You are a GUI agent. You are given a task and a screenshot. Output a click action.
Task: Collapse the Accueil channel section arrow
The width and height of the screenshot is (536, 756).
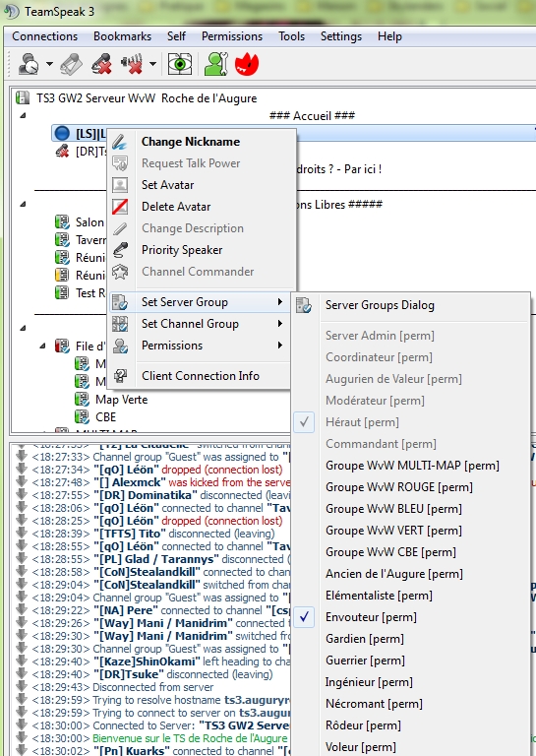point(23,115)
